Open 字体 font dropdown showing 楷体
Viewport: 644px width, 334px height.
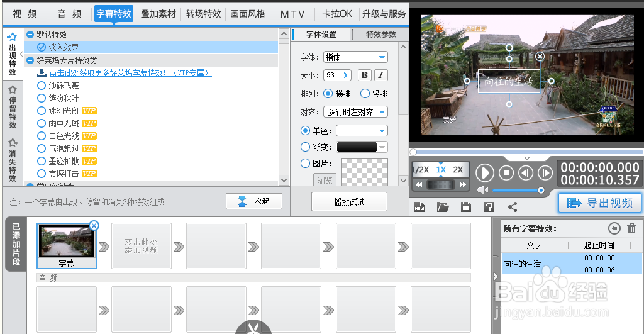point(356,57)
